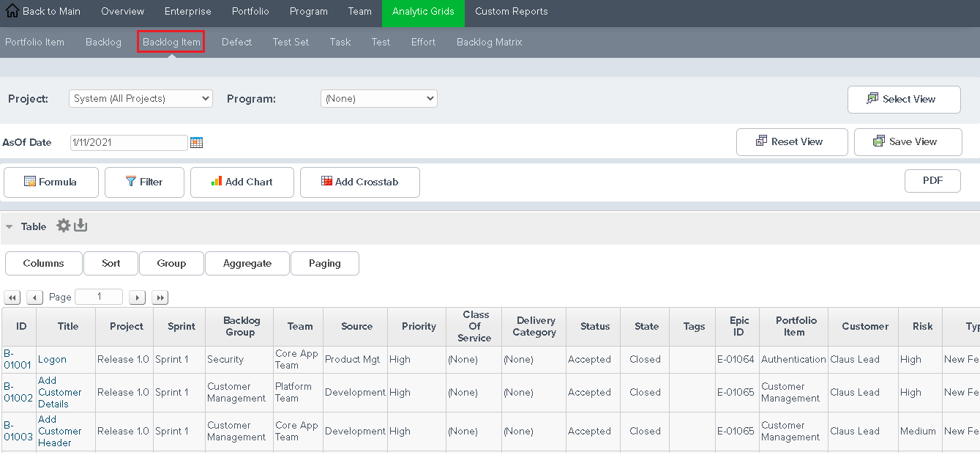Open the Logon title link
Viewport: 980px width, 455px height.
coord(52,360)
